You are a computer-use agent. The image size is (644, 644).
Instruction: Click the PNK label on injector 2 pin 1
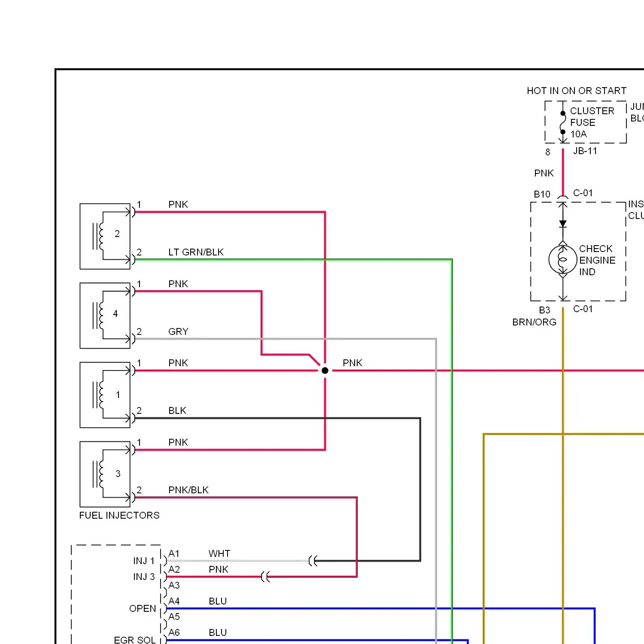(178, 205)
